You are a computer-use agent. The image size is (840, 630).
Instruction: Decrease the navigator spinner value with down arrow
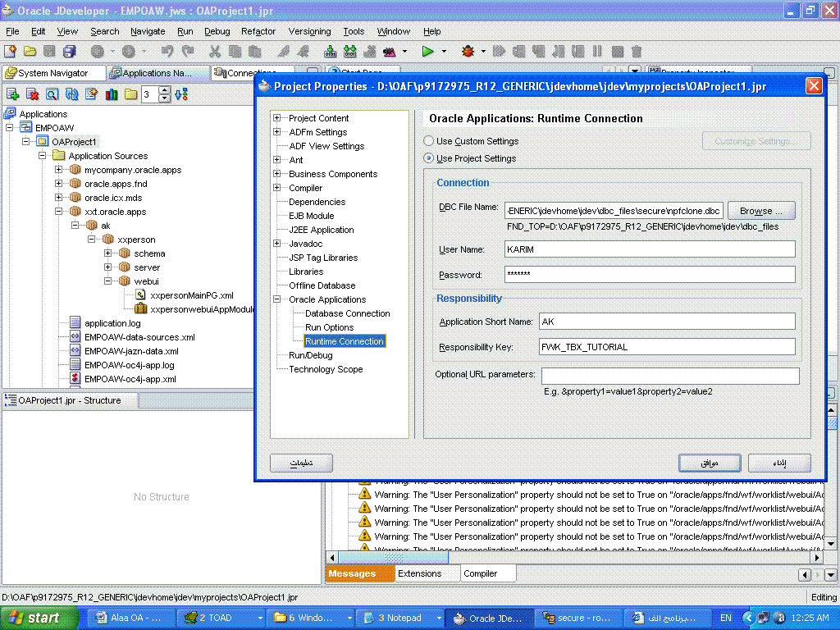[x=165, y=98]
